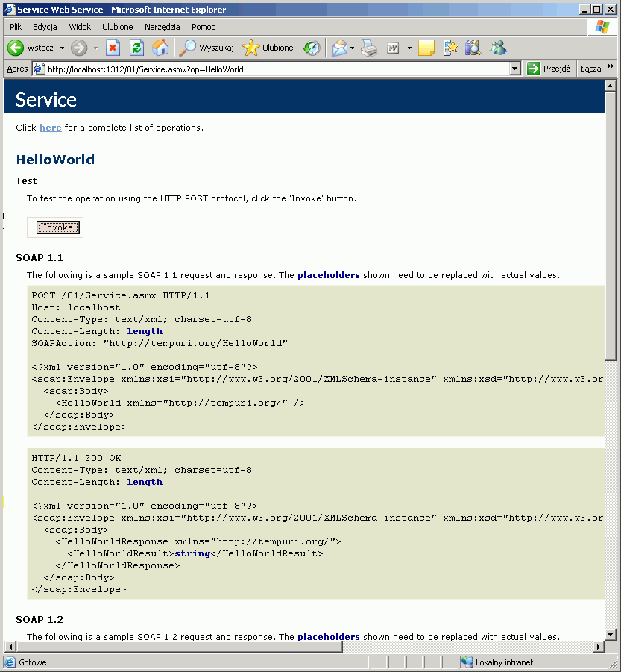Open the Ulubione favorites star in toolbar

(268, 48)
